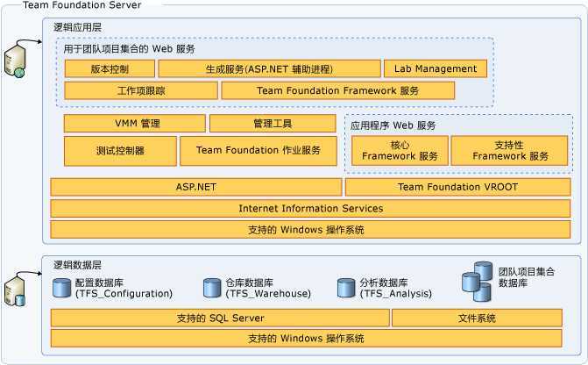
Task: Click the Internet Information Services bar
Action: click(310, 209)
